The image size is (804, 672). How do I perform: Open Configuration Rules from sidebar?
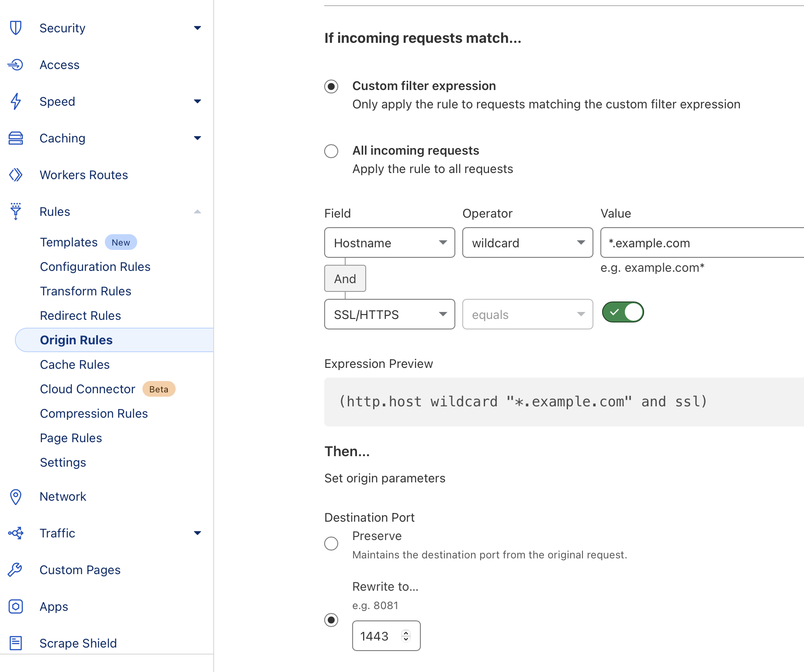click(x=95, y=267)
